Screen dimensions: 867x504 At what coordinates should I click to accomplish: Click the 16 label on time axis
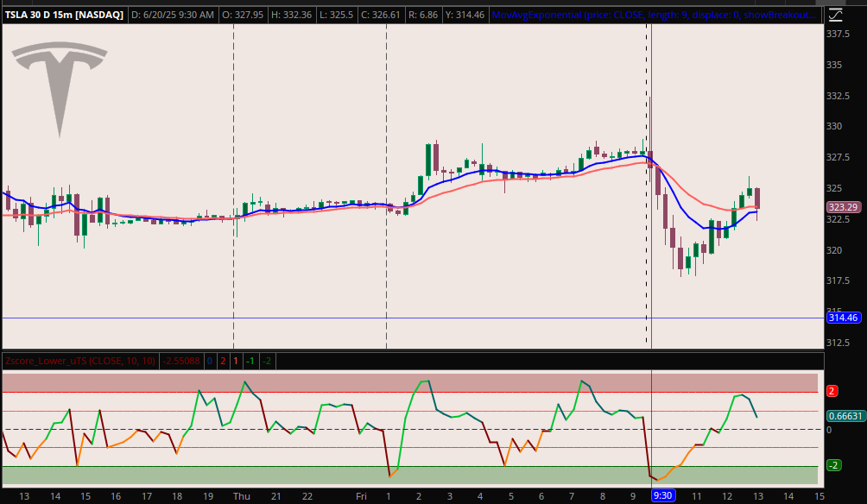coord(116,496)
